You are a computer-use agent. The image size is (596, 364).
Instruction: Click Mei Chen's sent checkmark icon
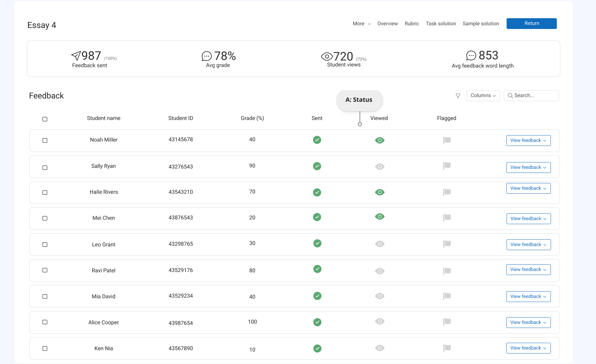point(317,217)
